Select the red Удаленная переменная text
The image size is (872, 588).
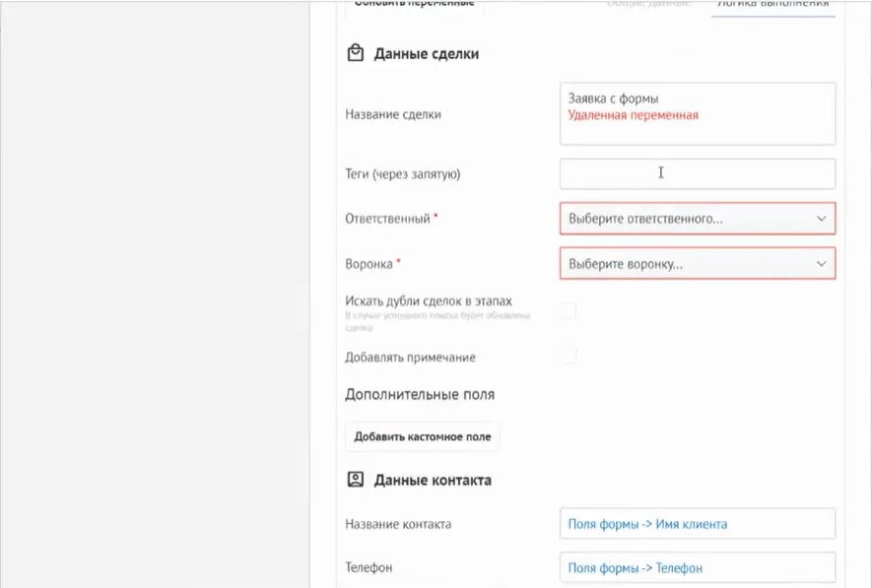tap(629, 114)
